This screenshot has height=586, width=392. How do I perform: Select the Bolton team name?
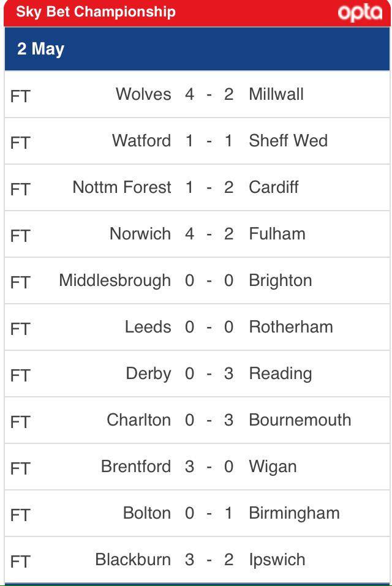tap(147, 513)
